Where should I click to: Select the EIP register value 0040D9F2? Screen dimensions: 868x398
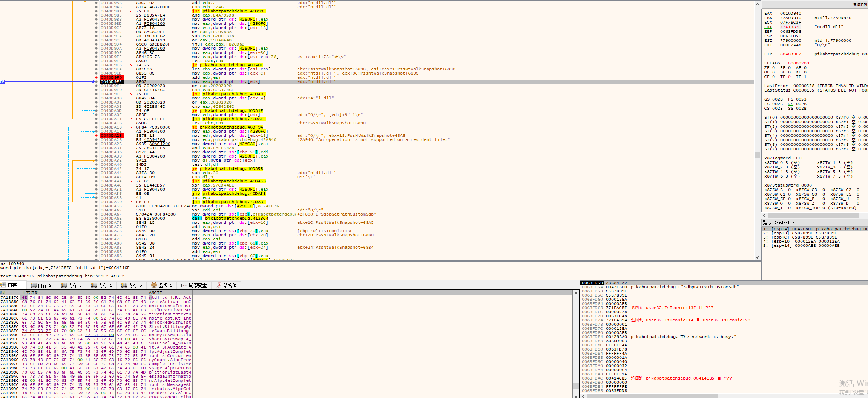791,54
